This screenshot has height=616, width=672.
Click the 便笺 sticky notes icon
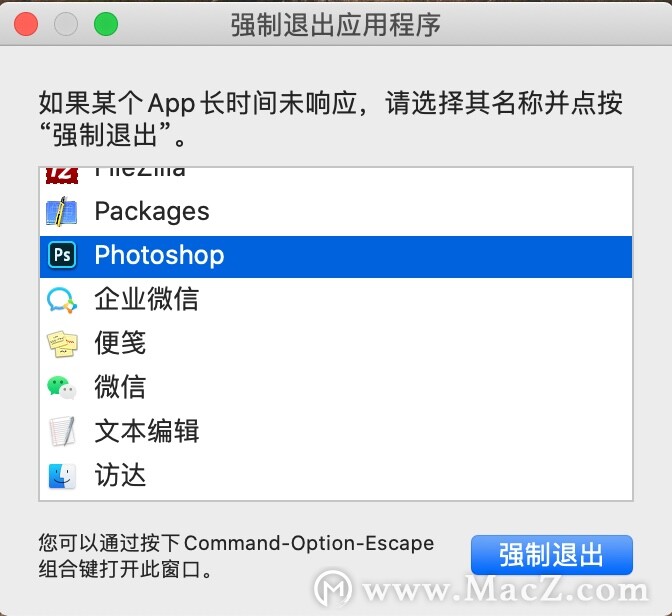click(x=62, y=343)
